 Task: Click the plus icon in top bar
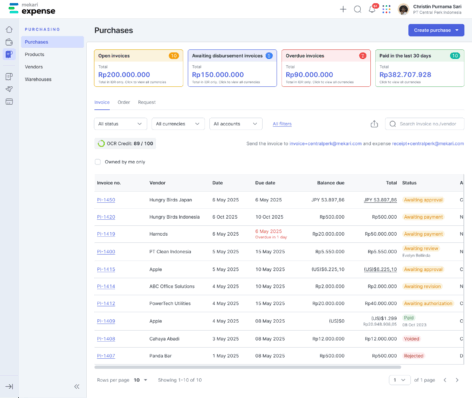click(343, 9)
